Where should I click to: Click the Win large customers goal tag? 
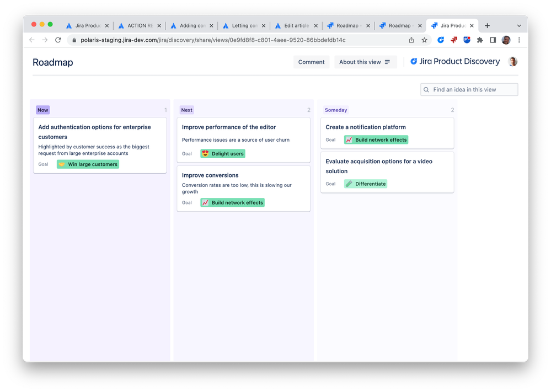pyautogui.click(x=88, y=164)
